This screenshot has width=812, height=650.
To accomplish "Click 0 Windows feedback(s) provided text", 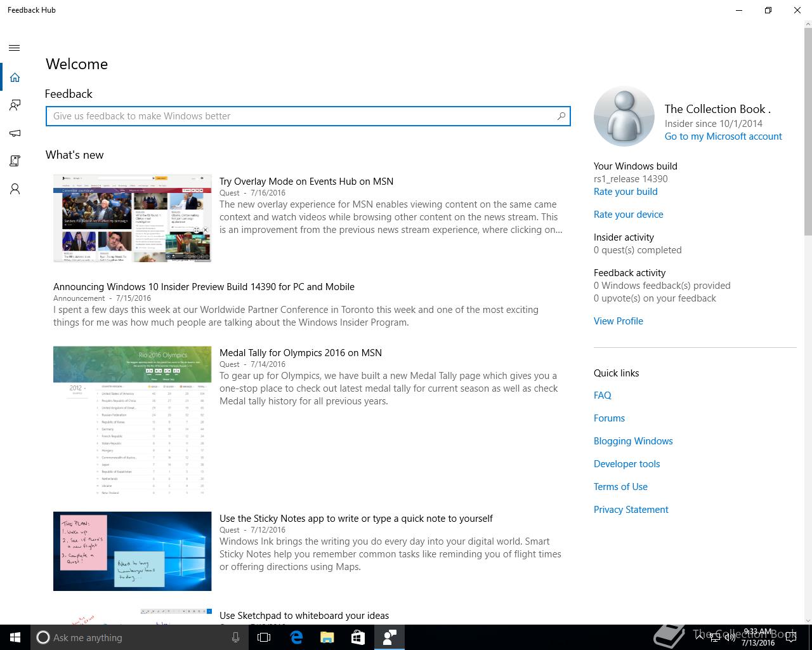I will [x=662, y=286].
